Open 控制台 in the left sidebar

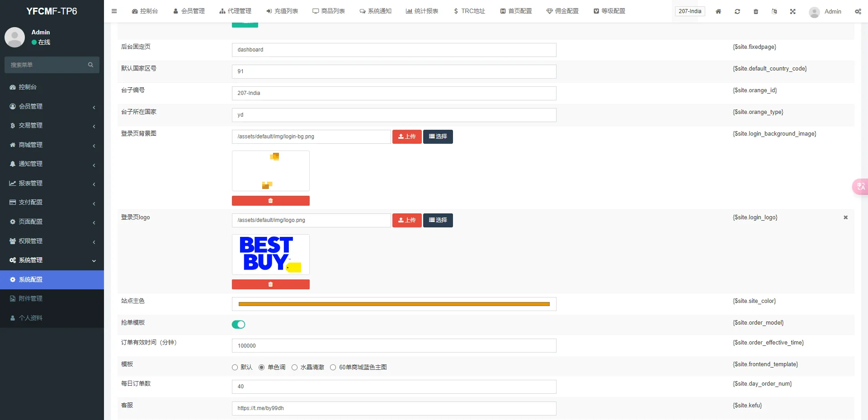(x=52, y=87)
